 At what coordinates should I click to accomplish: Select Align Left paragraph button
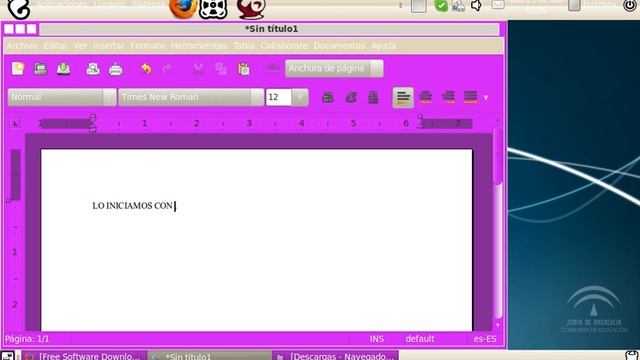403,97
